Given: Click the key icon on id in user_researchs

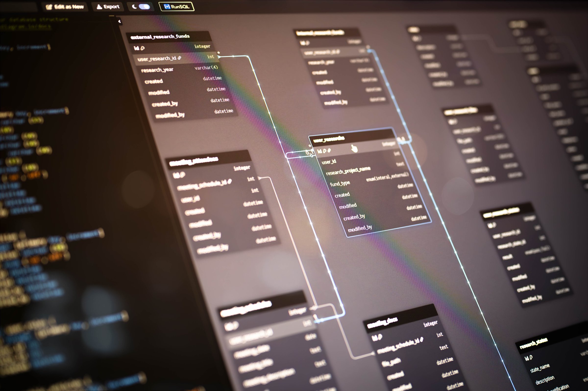Looking at the screenshot, I should (325, 151).
